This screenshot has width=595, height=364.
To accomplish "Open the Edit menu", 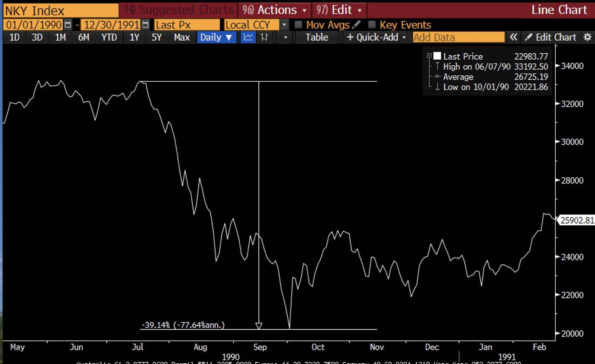I will point(339,10).
